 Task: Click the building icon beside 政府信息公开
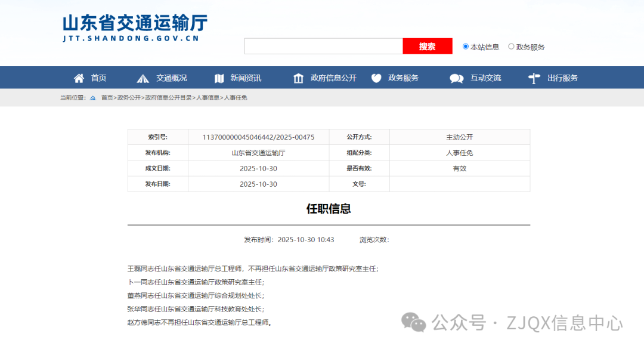(x=298, y=78)
